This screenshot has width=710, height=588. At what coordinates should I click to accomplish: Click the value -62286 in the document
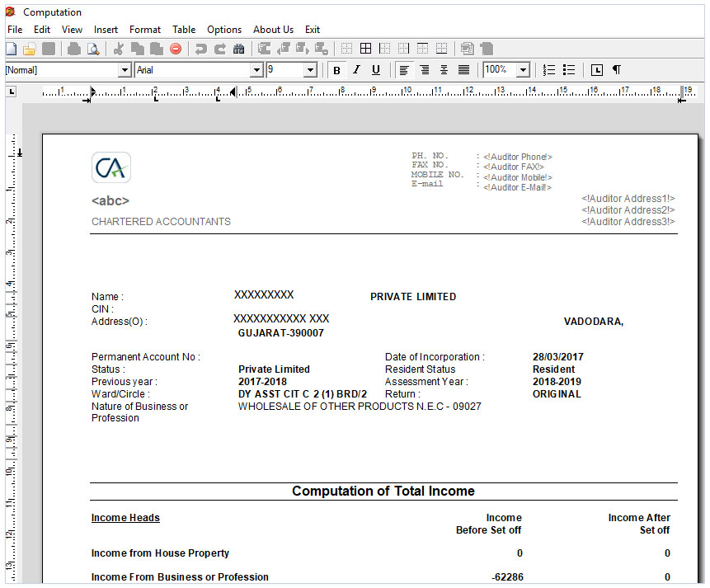(507, 577)
